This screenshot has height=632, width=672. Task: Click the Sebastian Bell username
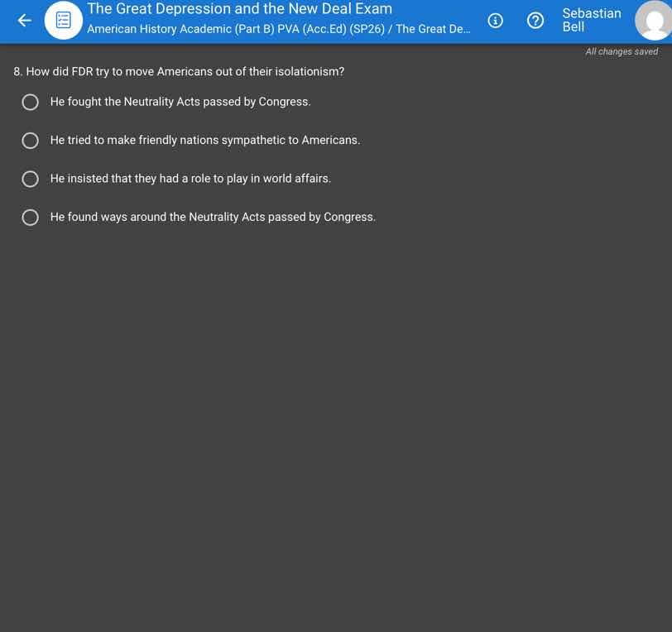tap(591, 20)
